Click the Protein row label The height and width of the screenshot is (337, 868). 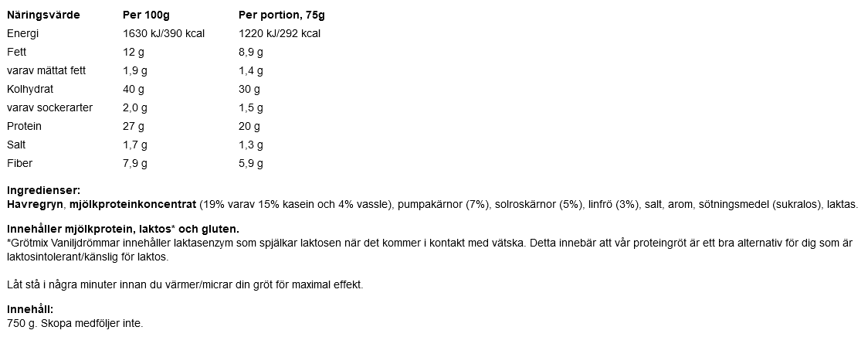click(24, 127)
